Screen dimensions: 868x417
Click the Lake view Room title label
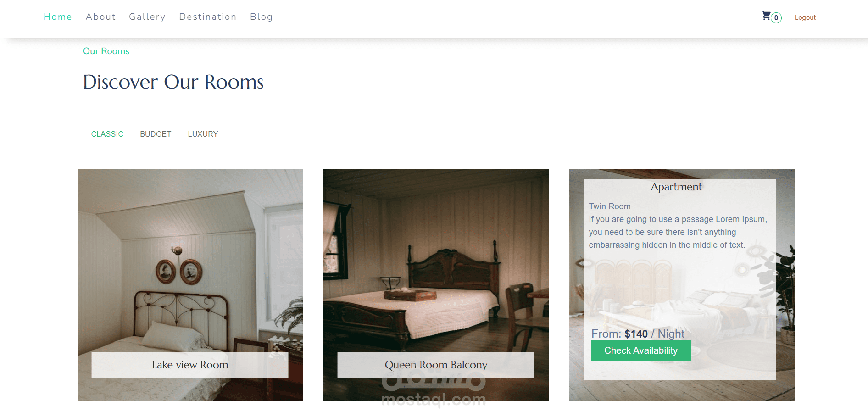(190, 365)
